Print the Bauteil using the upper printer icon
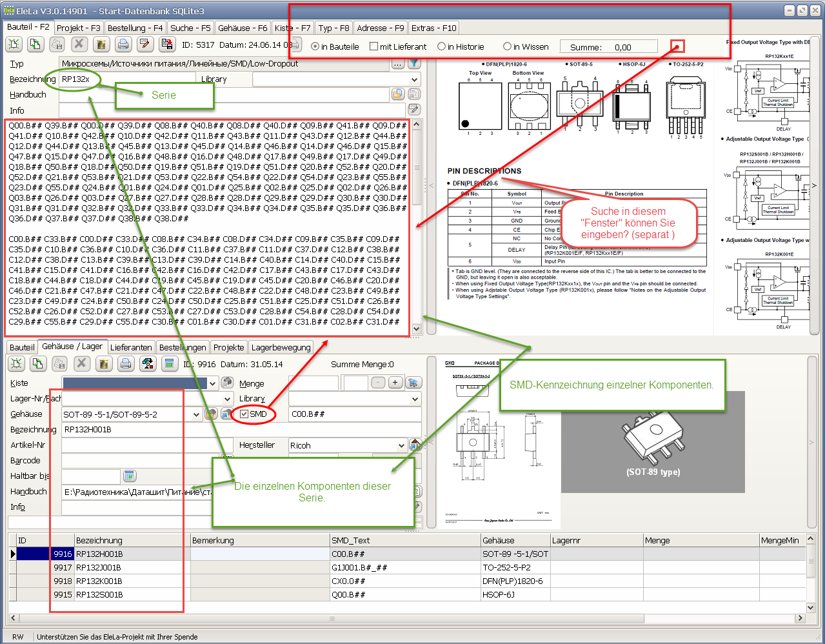825x644 pixels. point(123,44)
